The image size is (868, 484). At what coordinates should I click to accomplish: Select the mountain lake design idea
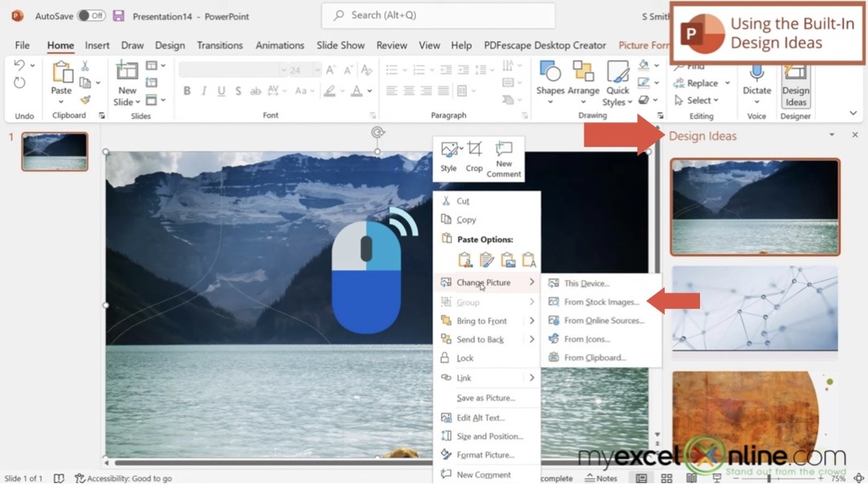[x=755, y=207]
